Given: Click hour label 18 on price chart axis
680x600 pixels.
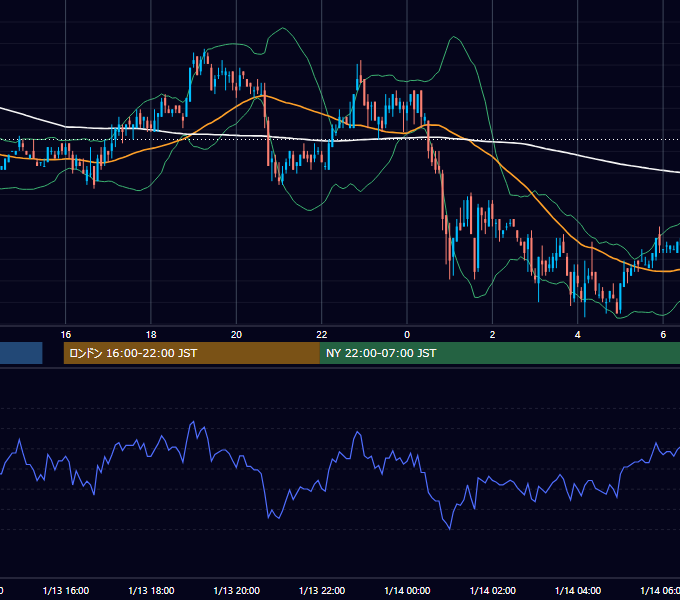Looking at the screenshot, I should [151, 335].
